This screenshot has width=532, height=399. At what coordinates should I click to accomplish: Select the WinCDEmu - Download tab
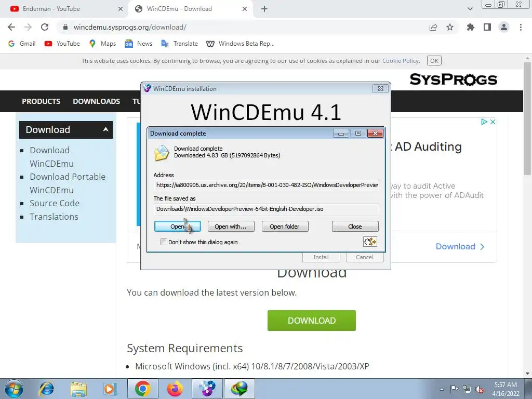[x=190, y=9]
